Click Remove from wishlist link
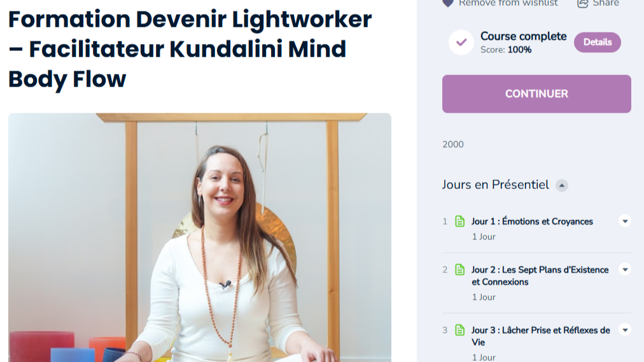 (x=508, y=3)
